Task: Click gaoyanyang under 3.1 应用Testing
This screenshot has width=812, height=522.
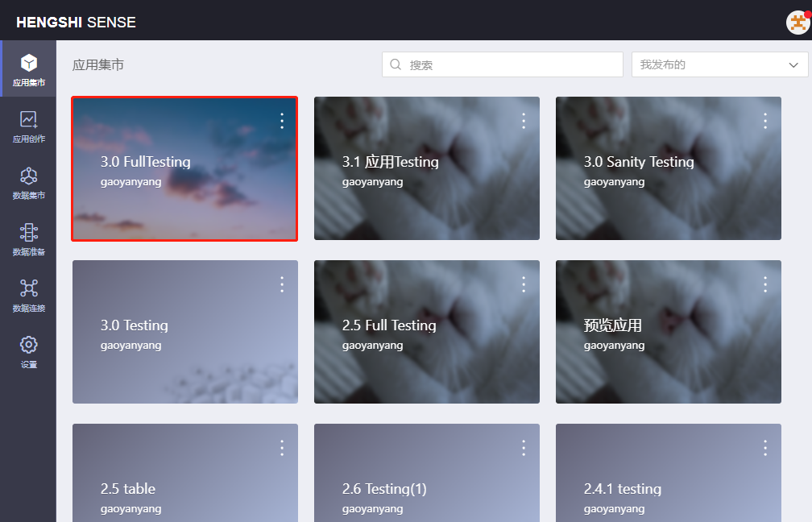Action: [372, 182]
